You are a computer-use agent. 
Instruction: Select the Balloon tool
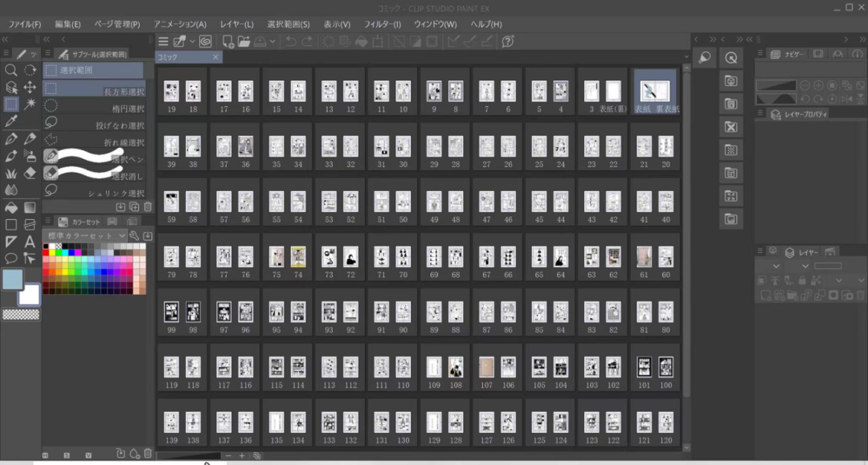coord(10,259)
